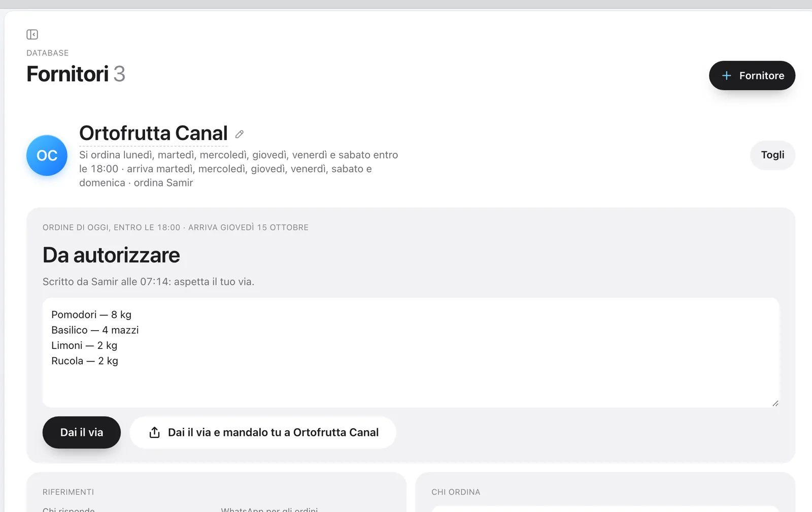Image resolution: width=812 pixels, height=512 pixels.
Task: Click inside the order list text area
Action: pos(411,353)
